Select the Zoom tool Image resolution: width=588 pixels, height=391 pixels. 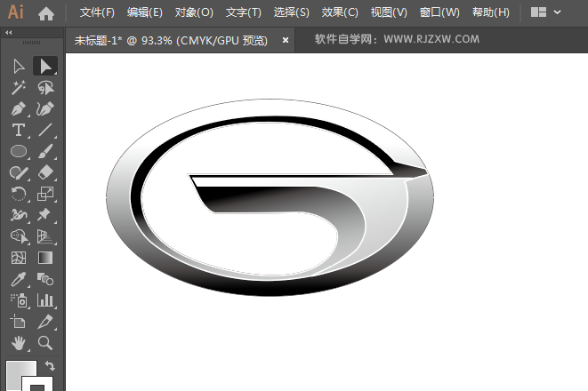(x=45, y=343)
